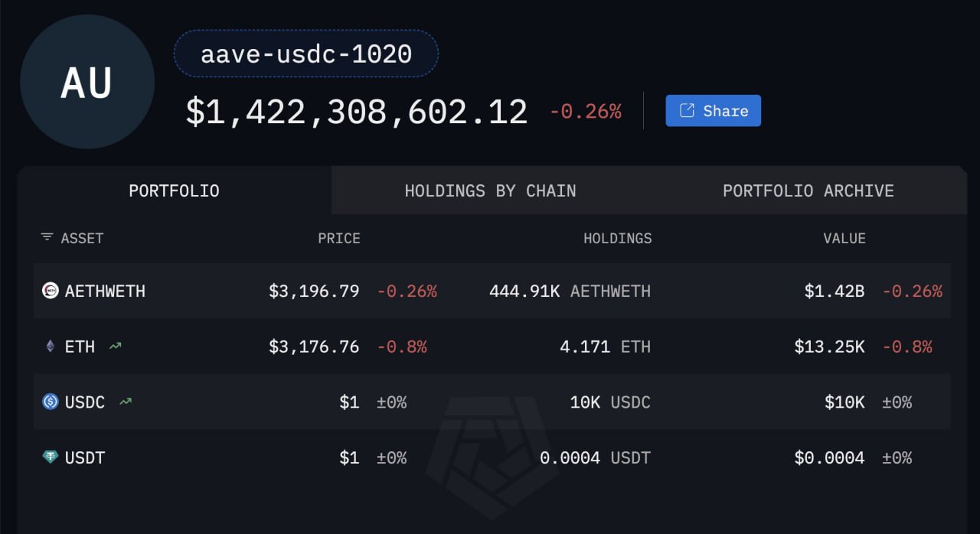Image resolution: width=980 pixels, height=534 pixels.
Task: Click the USDT Tether icon
Action: 51,457
